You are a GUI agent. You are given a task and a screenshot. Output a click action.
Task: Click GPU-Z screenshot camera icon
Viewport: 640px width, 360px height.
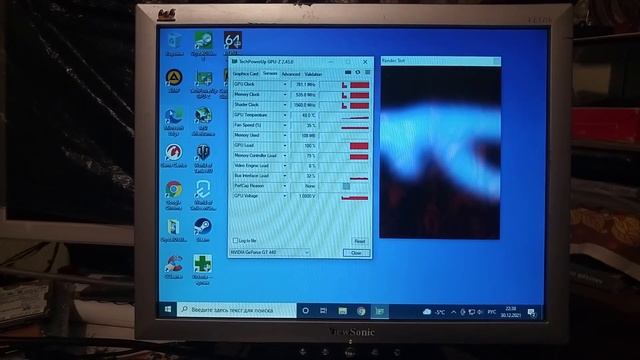[x=348, y=73]
